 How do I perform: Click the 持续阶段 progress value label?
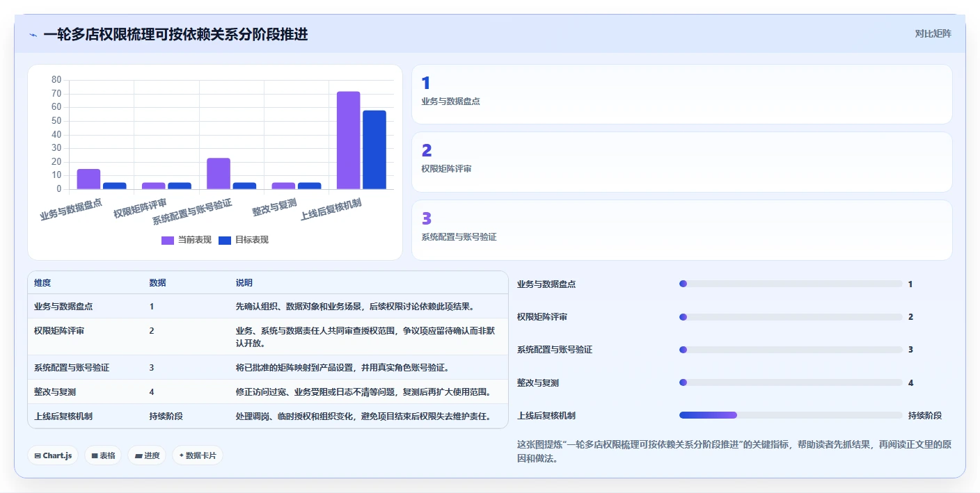click(925, 415)
